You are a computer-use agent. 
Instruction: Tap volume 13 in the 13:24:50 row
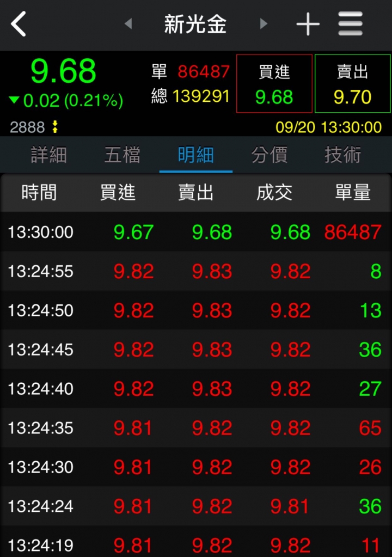[371, 310]
